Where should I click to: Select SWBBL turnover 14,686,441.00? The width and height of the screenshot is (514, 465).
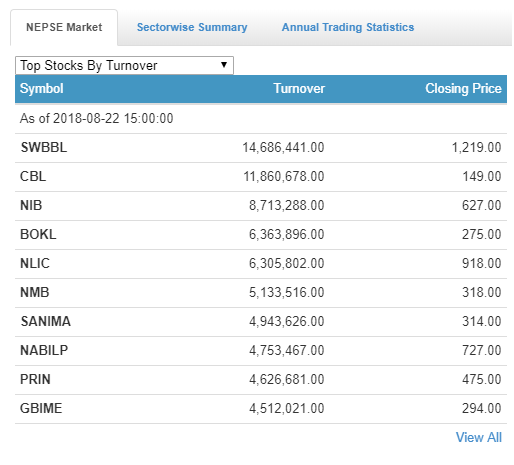click(x=283, y=147)
